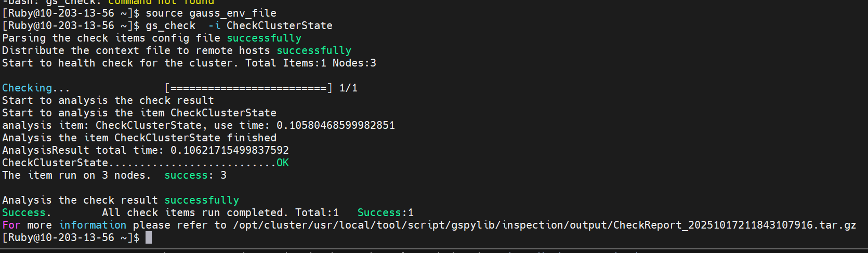This screenshot has height=253, width=868.
Task: Click the 'Success:1' summary count
Action: (x=386, y=213)
